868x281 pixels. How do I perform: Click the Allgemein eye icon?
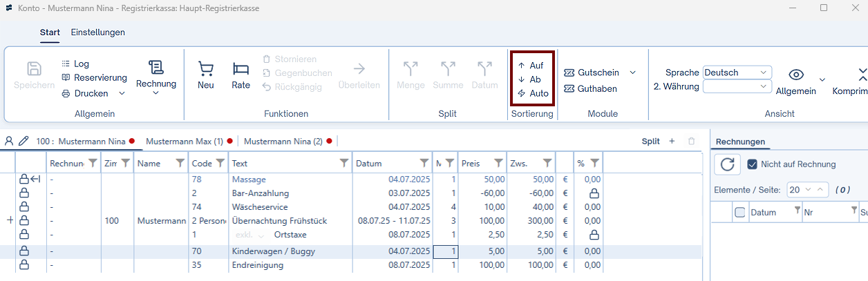coord(796,75)
